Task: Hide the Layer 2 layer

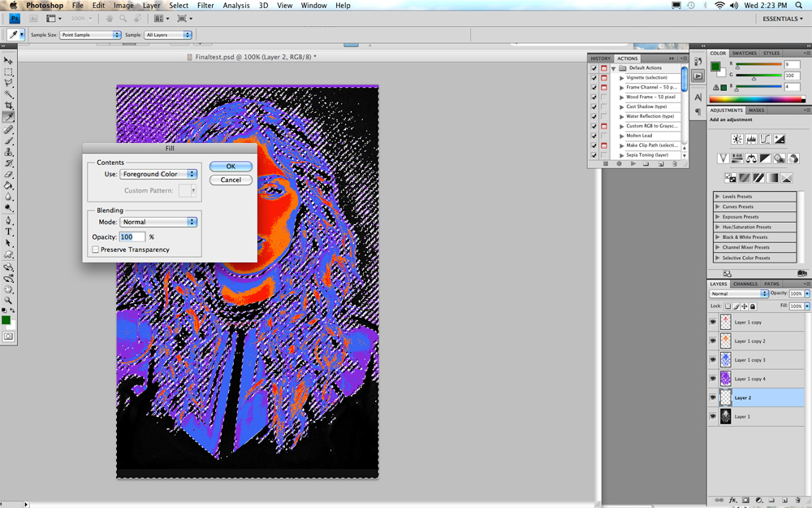Action: [x=713, y=397]
